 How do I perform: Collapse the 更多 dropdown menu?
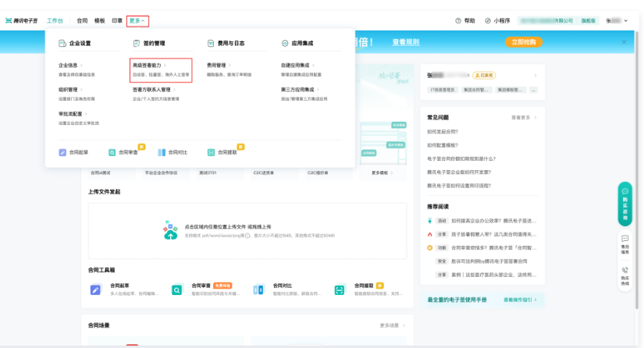coord(138,20)
